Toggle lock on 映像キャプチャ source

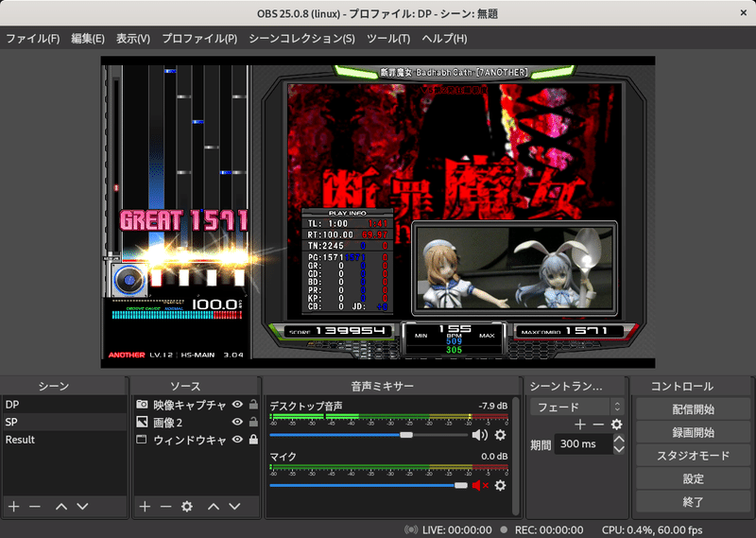coord(253,405)
